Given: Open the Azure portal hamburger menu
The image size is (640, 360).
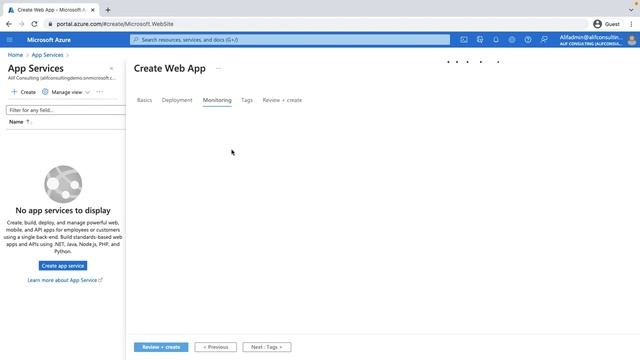Looking at the screenshot, I should (x=9, y=40).
